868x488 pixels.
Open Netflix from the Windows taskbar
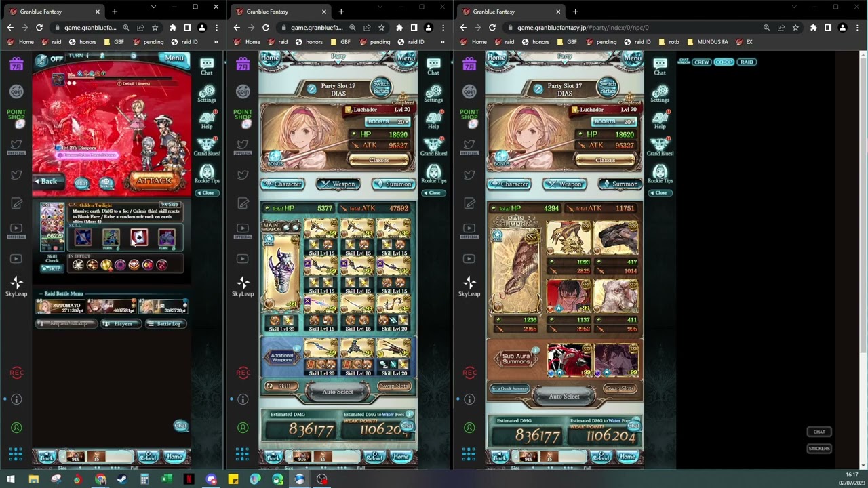coord(189,479)
